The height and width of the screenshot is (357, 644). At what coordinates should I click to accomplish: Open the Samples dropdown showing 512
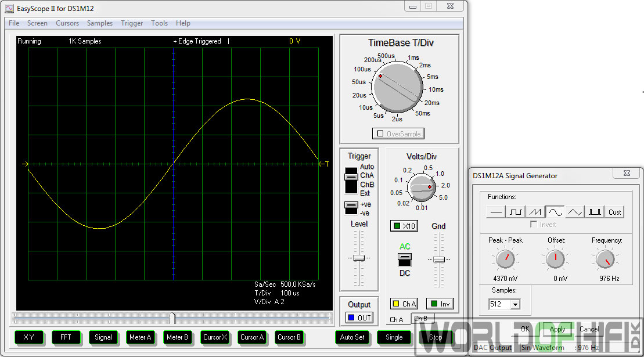[515, 304]
